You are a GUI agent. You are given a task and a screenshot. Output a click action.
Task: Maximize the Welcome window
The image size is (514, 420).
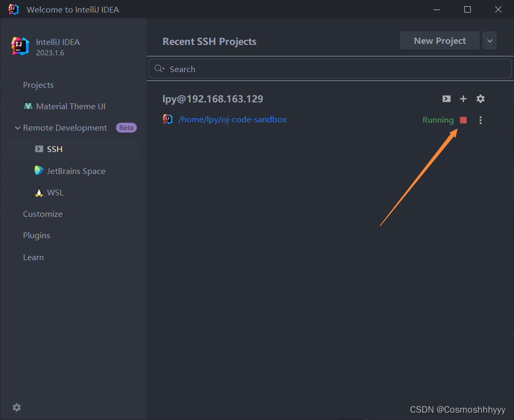pos(468,9)
